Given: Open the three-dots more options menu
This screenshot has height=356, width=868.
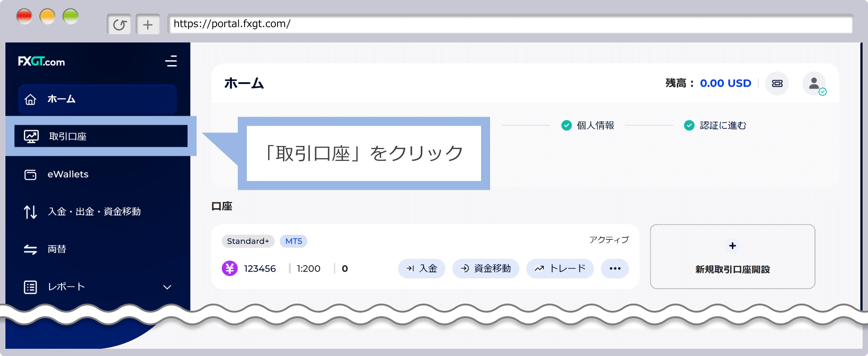Looking at the screenshot, I should 615,268.
